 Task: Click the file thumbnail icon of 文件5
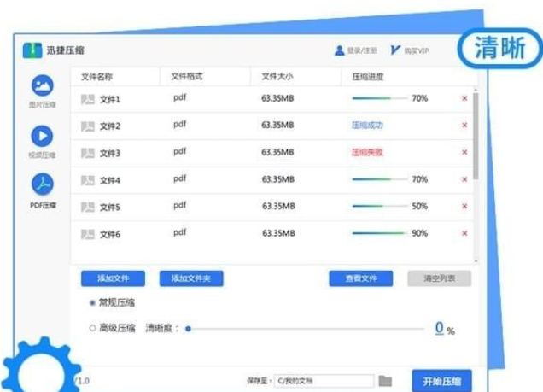click(88, 208)
